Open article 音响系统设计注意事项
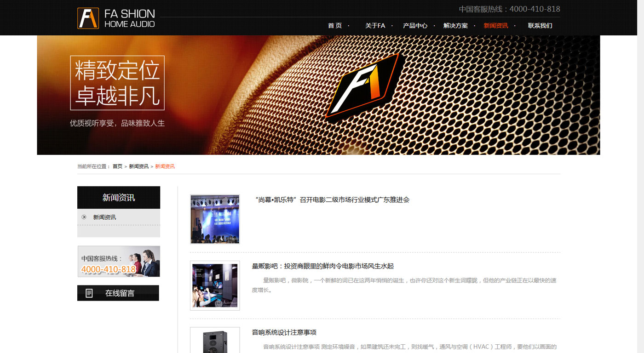Image resolution: width=644 pixels, height=353 pixels. point(284,332)
